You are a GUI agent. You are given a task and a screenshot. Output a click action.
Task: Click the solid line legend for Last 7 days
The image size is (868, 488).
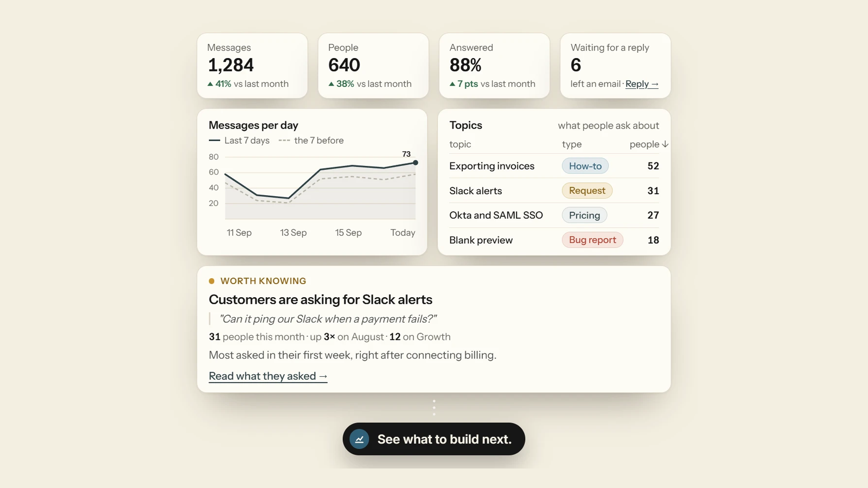click(x=214, y=140)
